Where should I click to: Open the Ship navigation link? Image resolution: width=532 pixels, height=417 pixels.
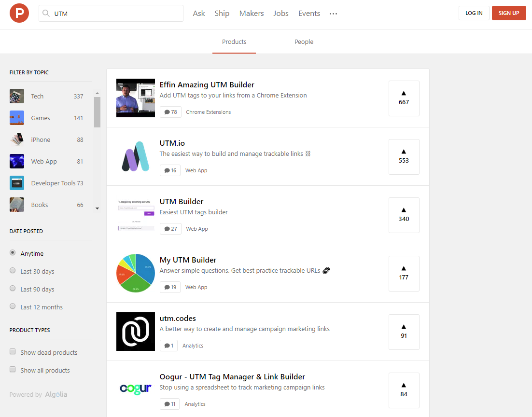pyautogui.click(x=222, y=13)
